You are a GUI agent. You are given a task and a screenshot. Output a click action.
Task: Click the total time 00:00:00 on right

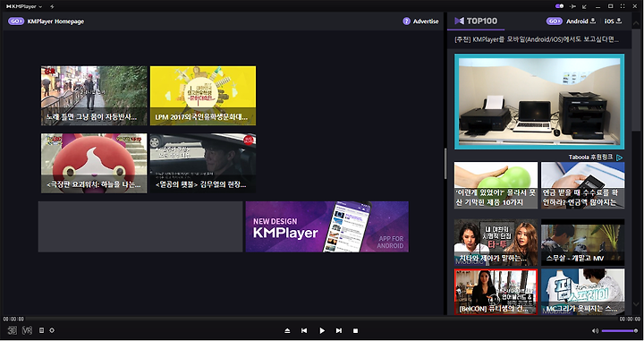(x=630, y=319)
